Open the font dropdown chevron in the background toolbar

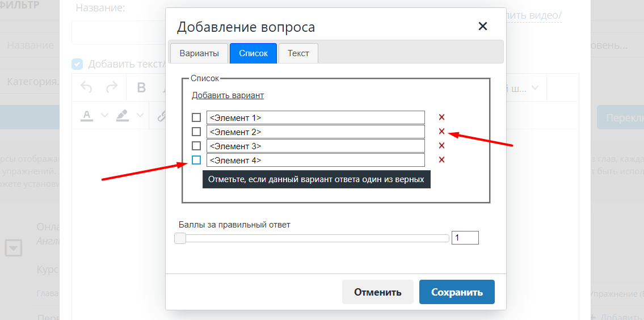(534, 87)
